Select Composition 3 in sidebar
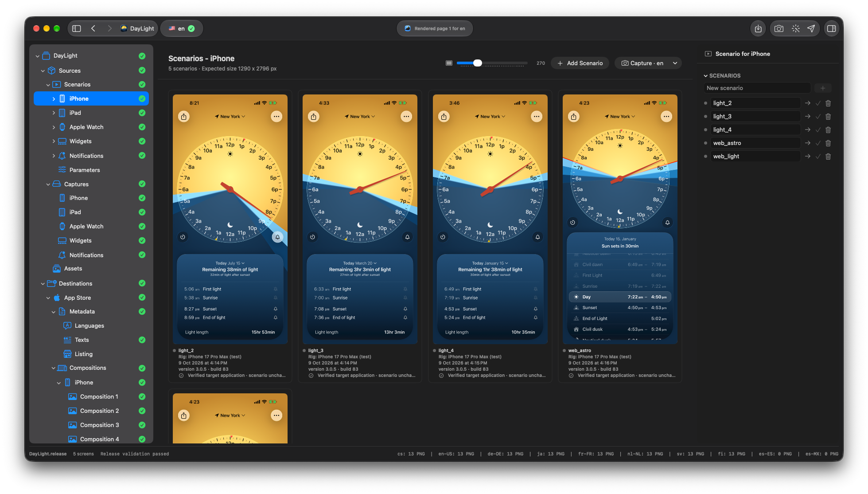Viewport: 868px width, 494px height. click(99, 425)
